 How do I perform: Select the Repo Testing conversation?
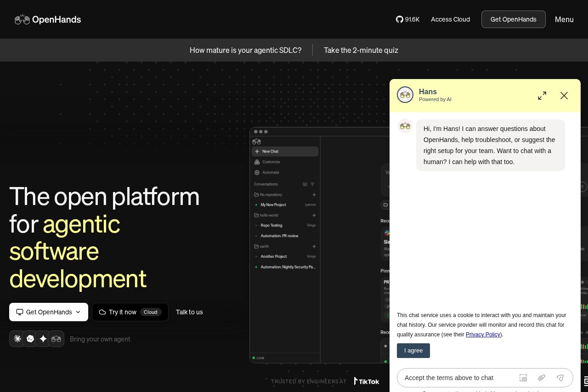(x=285, y=225)
